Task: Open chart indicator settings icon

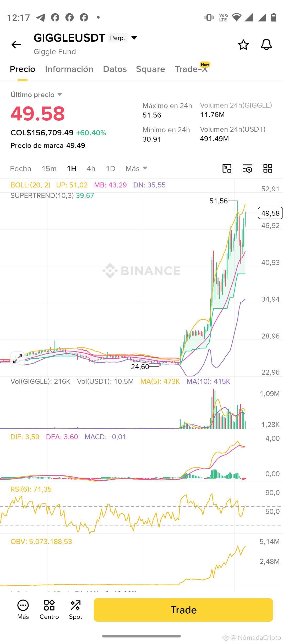Action: pos(247,168)
